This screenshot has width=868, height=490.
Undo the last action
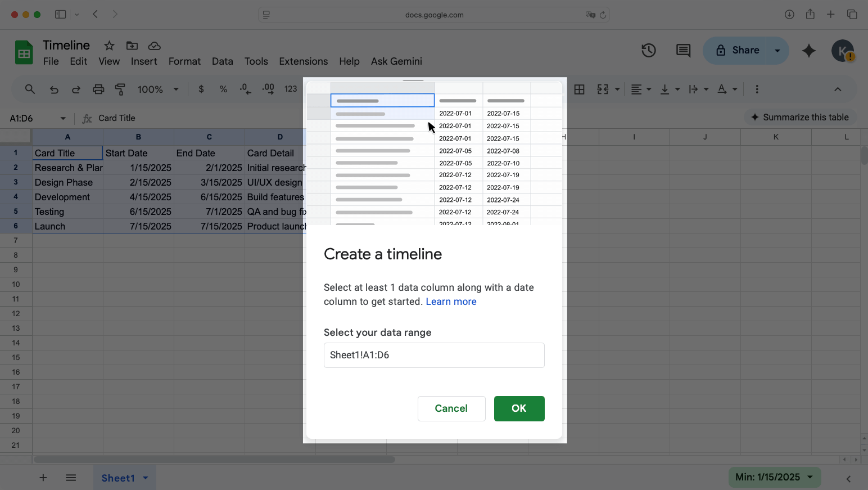(x=53, y=89)
